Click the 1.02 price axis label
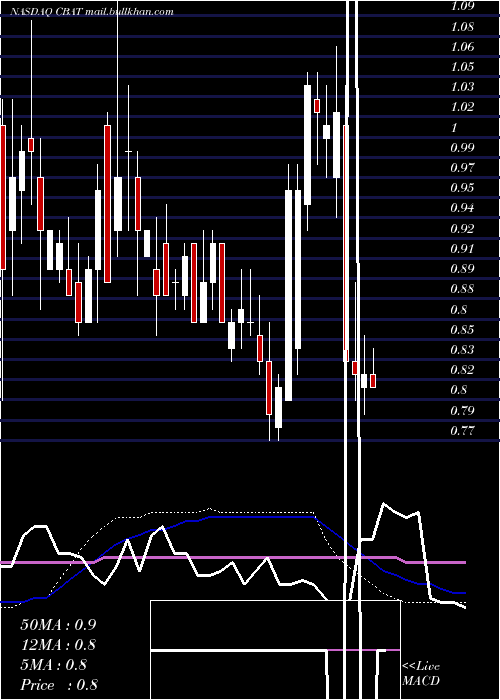500x700 pixels. tap(462, 107)
